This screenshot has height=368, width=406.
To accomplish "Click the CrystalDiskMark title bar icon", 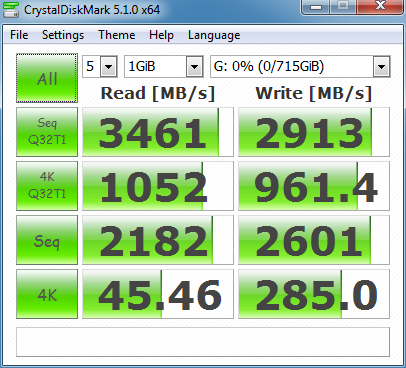I will pos(11,10).
